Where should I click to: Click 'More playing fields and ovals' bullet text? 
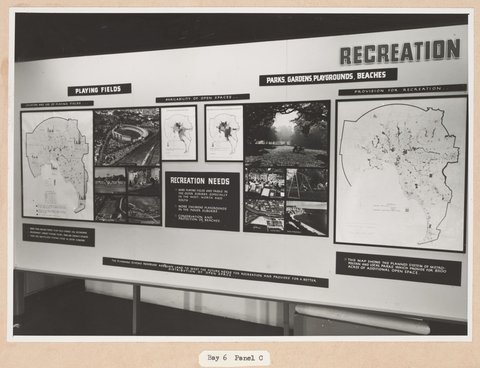[202, 195]
